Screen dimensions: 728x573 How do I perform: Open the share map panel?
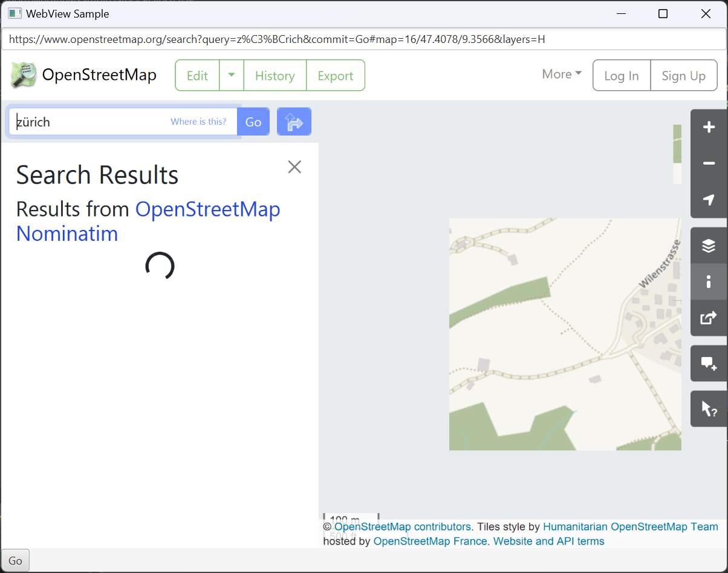click(x=709, y=318)
